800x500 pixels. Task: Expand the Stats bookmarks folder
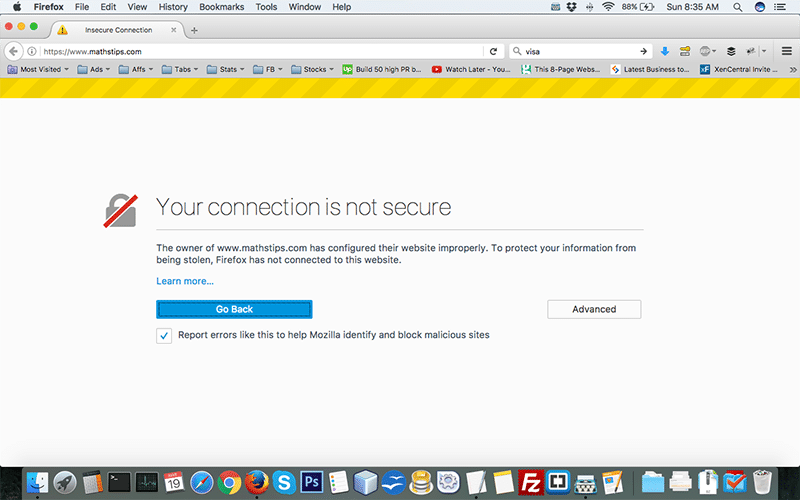pyautogui.click(x=225, y=69)
